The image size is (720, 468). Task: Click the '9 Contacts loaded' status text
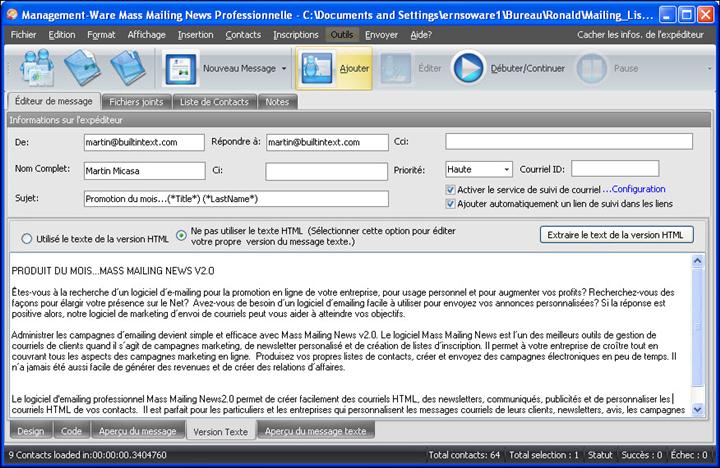(x=87, y=455)
